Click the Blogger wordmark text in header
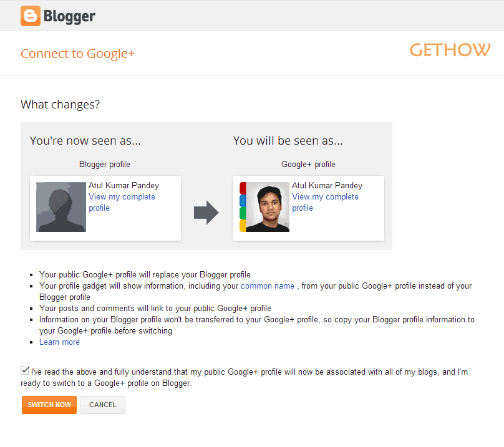 [x=69, y=16]
